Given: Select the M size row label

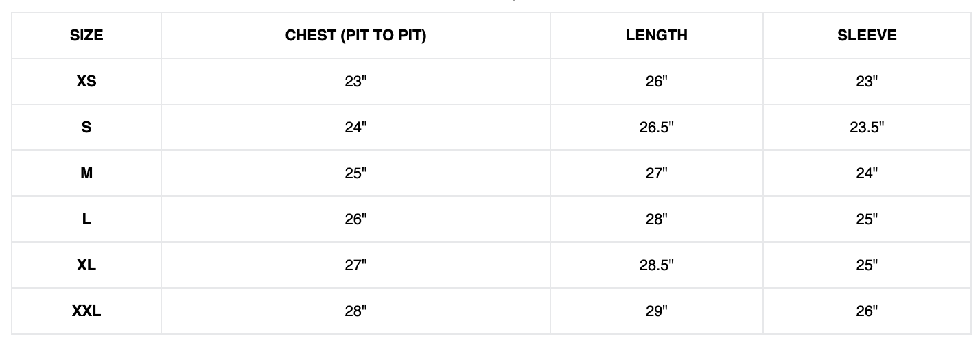Looking at the screenshot, I should (x=86, y=173).
